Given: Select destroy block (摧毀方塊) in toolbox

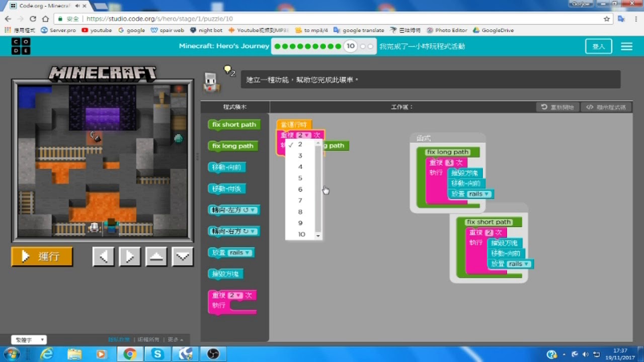Looking at the screenshot, I should point(226,274).
